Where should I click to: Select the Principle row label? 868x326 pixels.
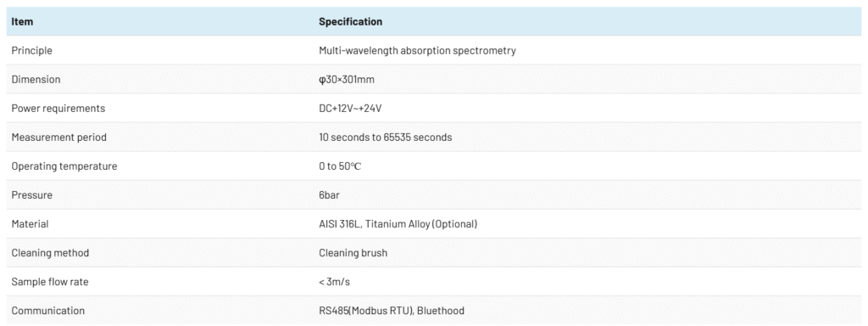click(x=31, y=50)
